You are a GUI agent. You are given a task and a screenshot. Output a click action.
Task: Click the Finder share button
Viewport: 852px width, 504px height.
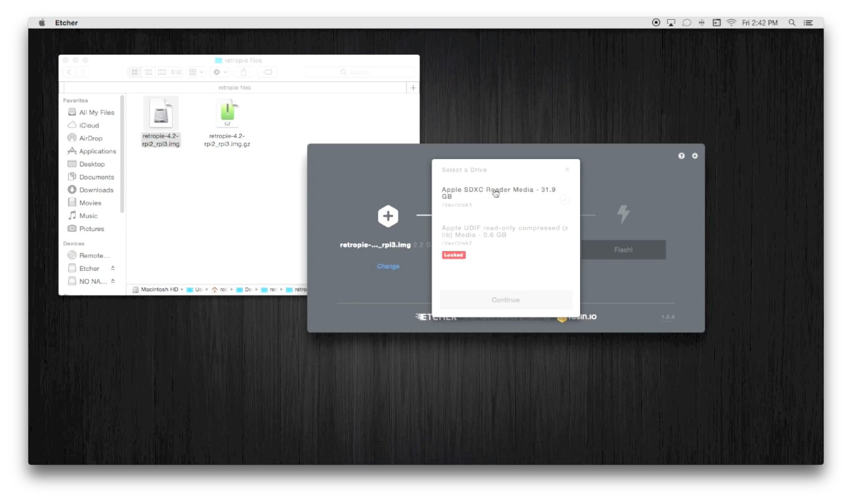click(244, 72)
